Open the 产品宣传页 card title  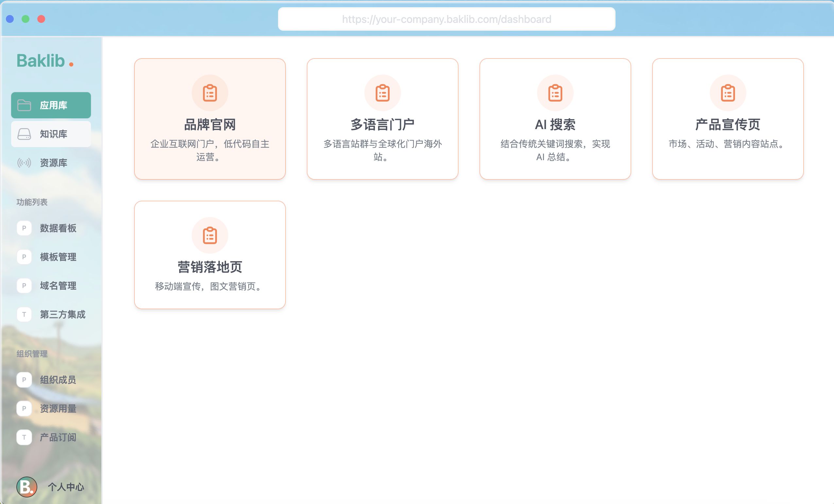pyautogui.click(x=728, y=125)
